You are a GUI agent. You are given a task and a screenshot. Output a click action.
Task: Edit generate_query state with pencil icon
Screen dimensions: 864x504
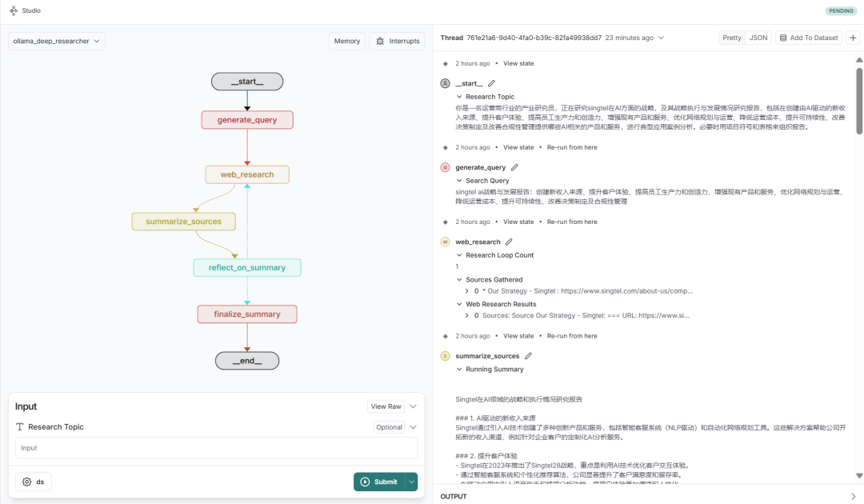coord(514,167)
